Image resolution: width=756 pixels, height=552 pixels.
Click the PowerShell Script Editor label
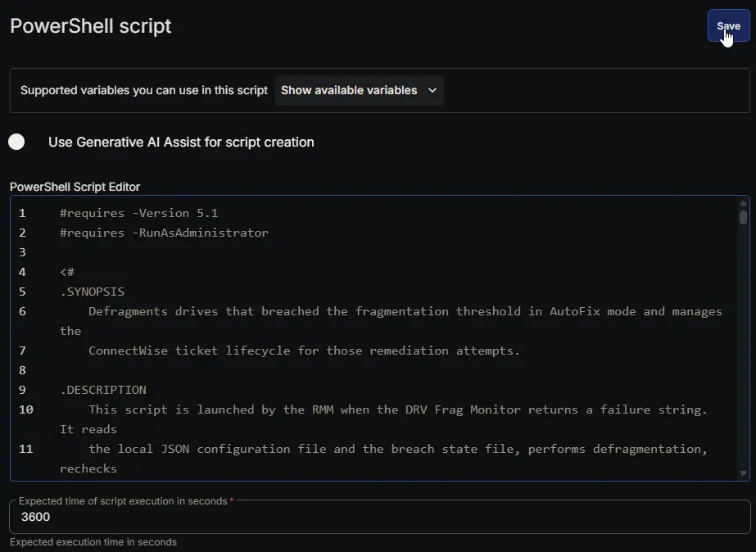pos(75,187)
